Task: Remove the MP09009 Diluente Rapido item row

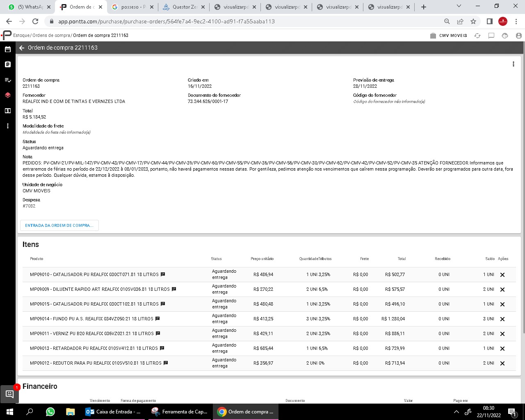Action: coord(502,290)
